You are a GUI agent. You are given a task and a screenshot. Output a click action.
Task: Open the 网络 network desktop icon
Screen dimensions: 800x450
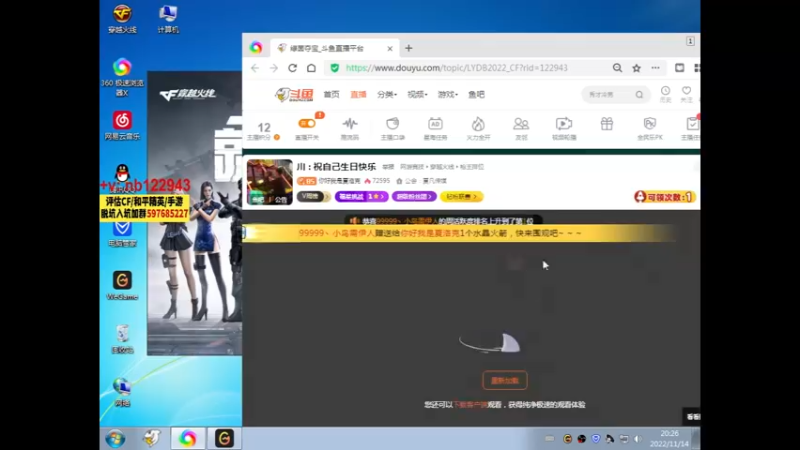point(122,392)
